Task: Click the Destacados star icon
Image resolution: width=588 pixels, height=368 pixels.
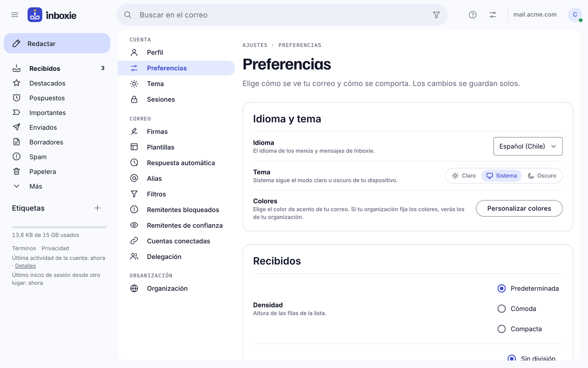Action: click(x=17, y=83)
